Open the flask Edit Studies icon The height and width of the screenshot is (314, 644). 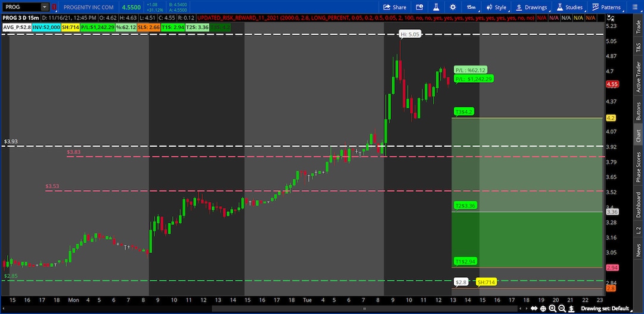click(435, 7)
